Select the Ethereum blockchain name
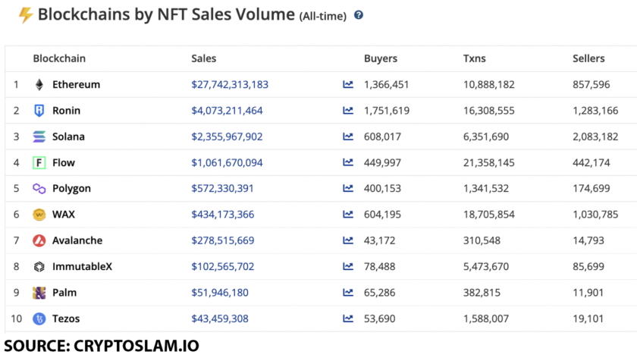637x364 pixels. [76, 84]
